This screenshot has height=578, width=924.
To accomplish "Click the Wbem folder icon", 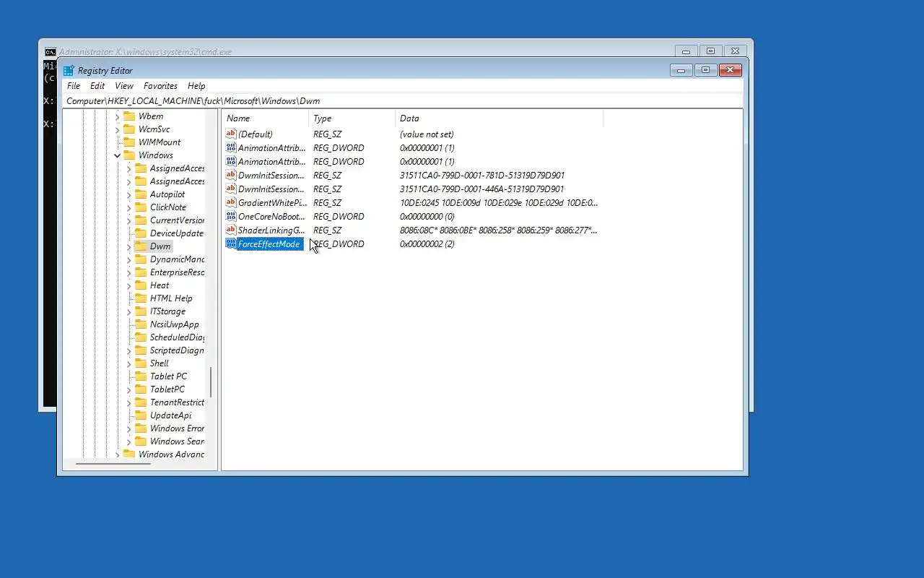I will click(x=129, y=116).
